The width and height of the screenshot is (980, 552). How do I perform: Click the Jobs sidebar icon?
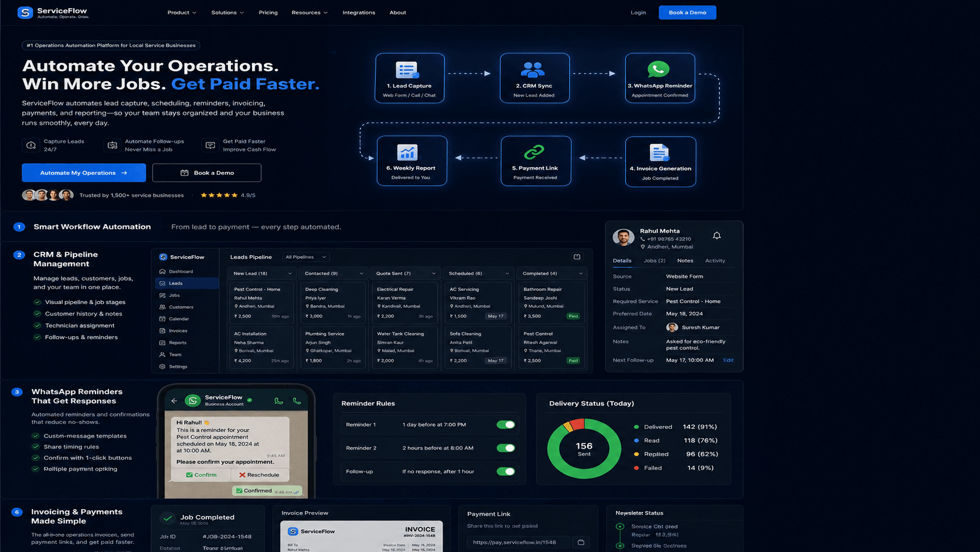(162, 295)
